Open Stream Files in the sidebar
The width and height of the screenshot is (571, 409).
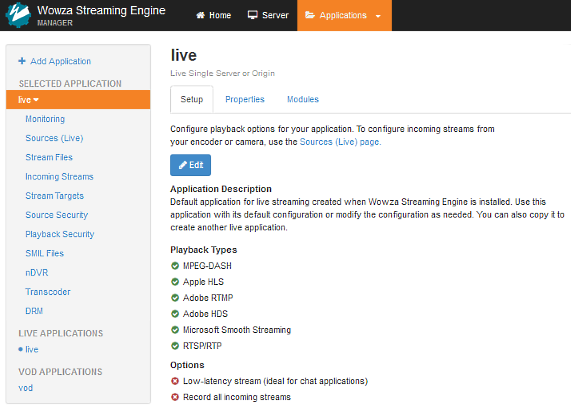coord(49,157)
